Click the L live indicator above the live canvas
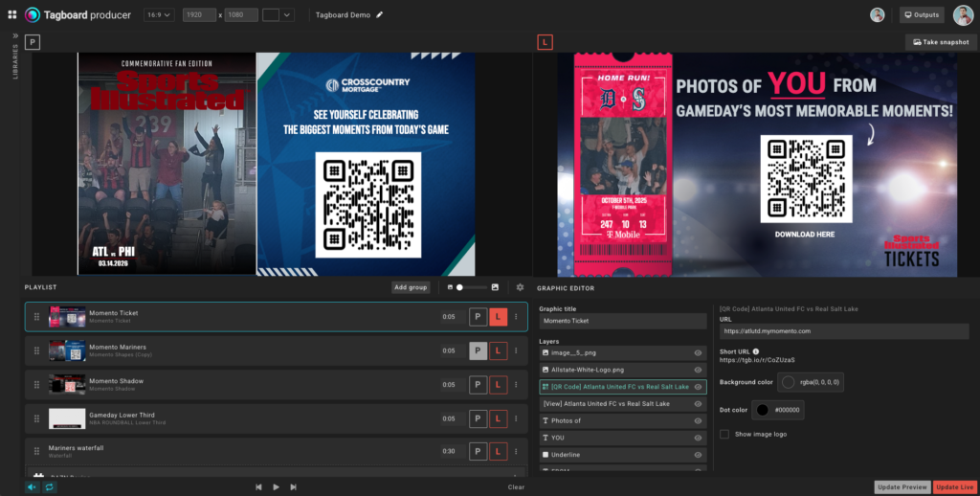The image size is (980, 496). [x=545, y=42]
